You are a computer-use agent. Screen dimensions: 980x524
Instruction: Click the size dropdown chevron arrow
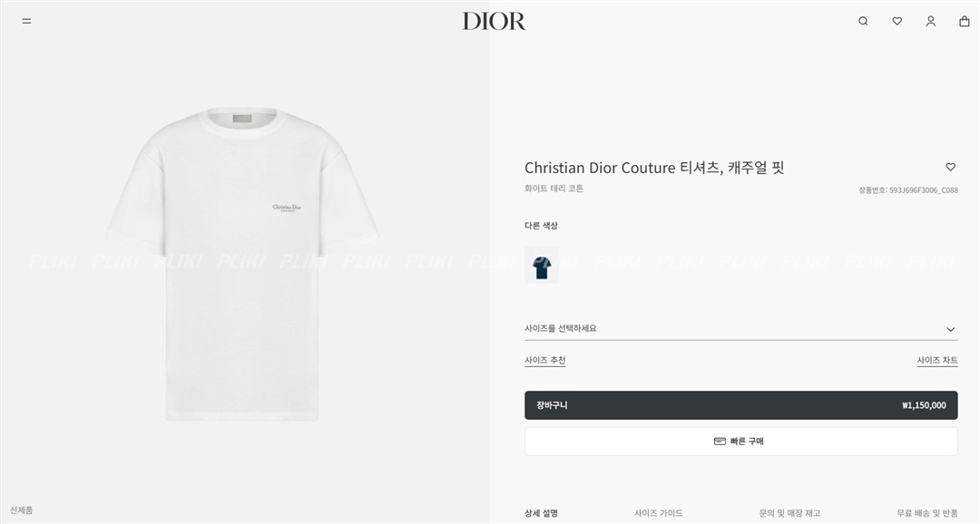[951, 329]
